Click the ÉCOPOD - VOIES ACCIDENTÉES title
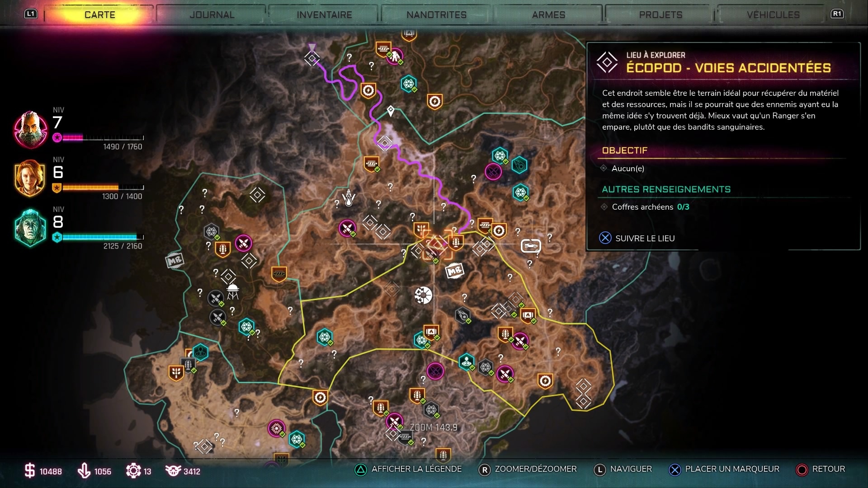 [728, 68]
